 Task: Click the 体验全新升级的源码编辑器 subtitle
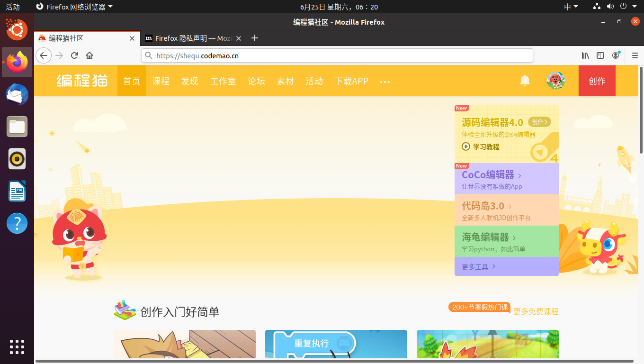(499, 135)
